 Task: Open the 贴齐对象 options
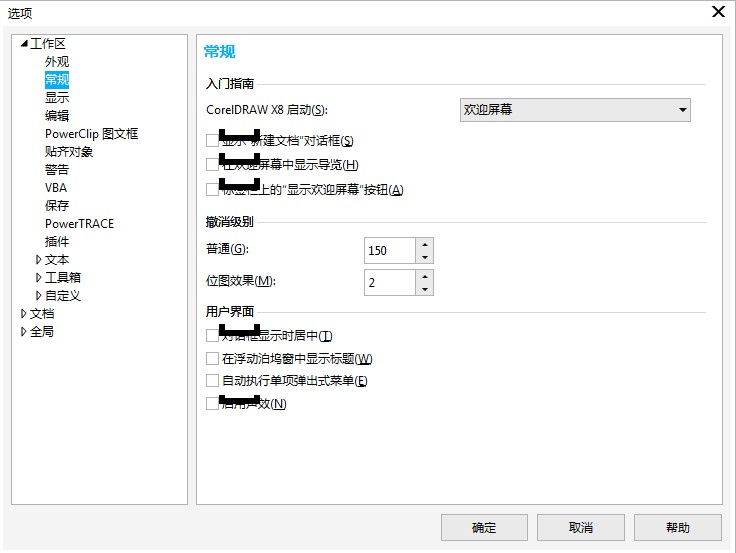click(x=69, y=152)
